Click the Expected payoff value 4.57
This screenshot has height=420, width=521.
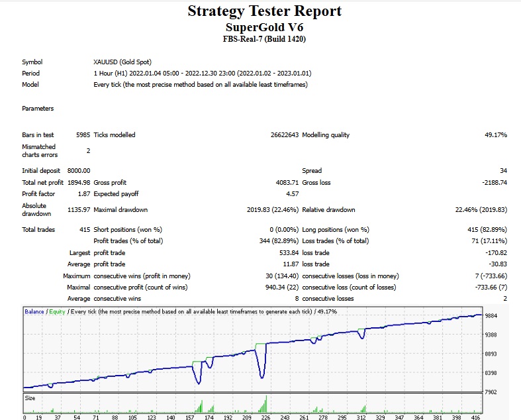coord(292,194)
